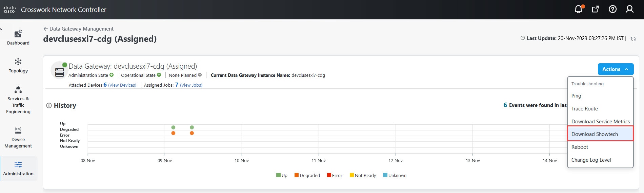644x193 pixels.
Task: Click the attached devices count 6
Action: click(x=105, y=85)
